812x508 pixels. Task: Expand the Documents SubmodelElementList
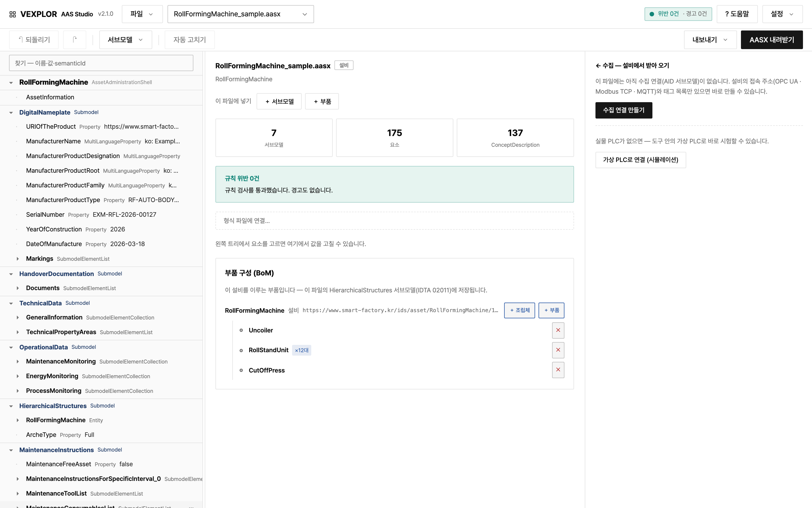(18, 288)
